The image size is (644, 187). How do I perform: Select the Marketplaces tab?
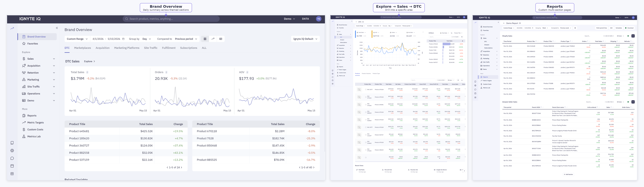point(83,48)
